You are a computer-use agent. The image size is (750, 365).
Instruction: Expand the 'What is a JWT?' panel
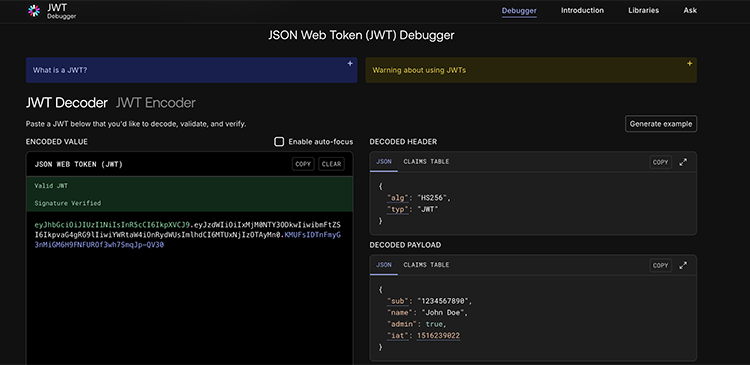191,70
